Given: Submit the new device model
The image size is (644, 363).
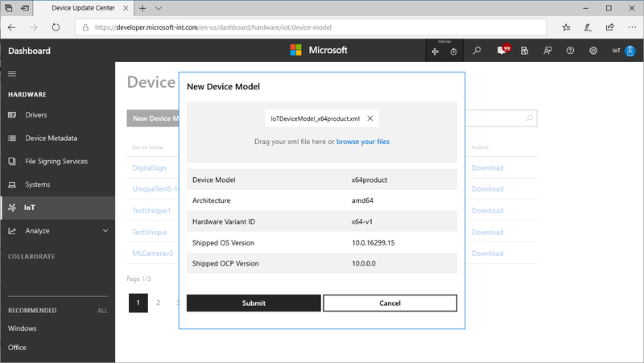Looking at the screenshot, I should coord(254,303).
